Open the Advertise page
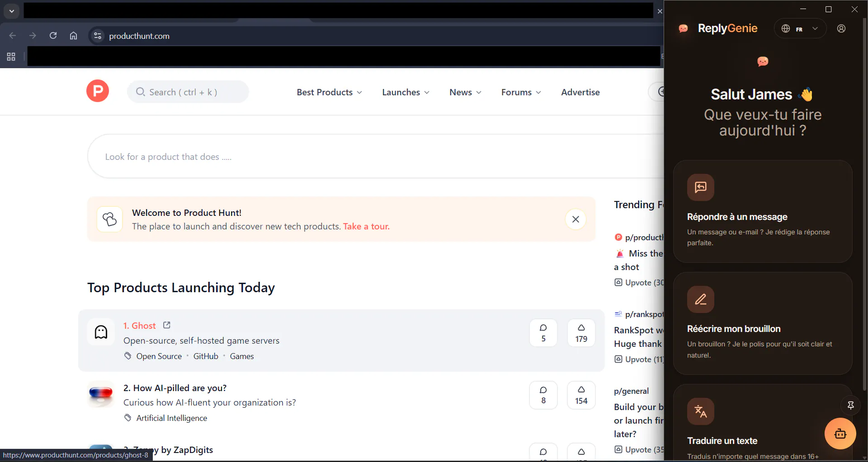 coord(580,92)
